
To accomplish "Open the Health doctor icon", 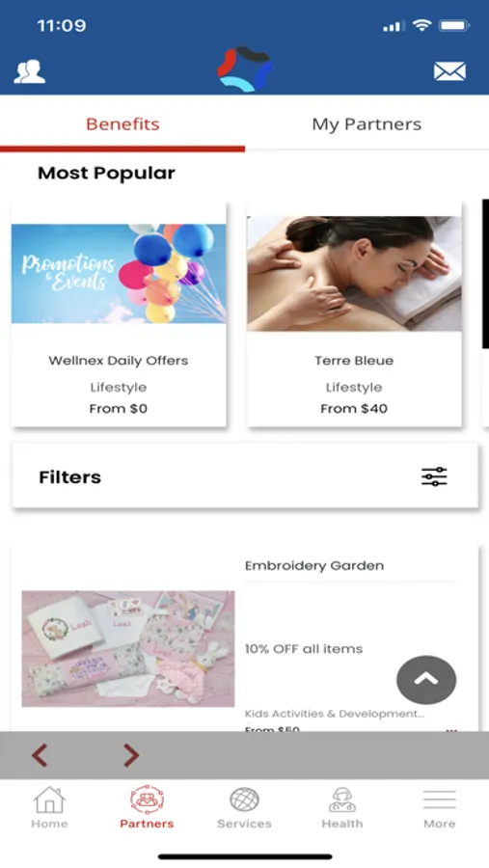I will click(342, 800).
